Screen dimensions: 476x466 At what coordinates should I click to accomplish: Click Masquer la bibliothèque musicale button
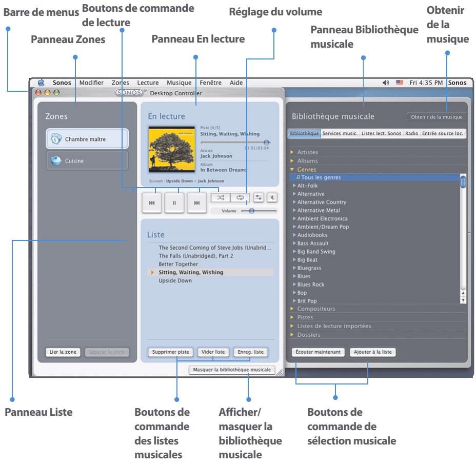tap(232, 370)
